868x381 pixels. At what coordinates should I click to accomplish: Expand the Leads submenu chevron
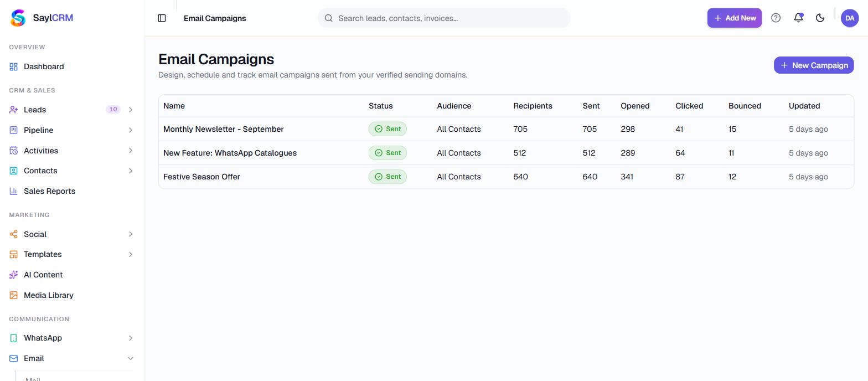[131, 110]
